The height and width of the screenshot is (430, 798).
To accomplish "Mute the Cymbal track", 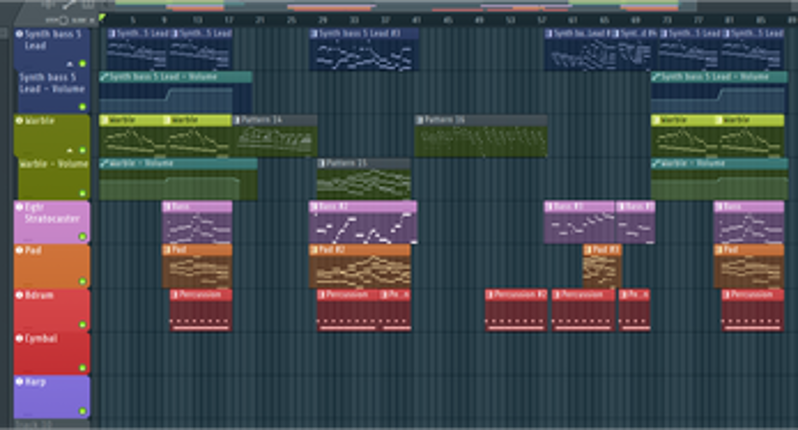I will [82, 368].
